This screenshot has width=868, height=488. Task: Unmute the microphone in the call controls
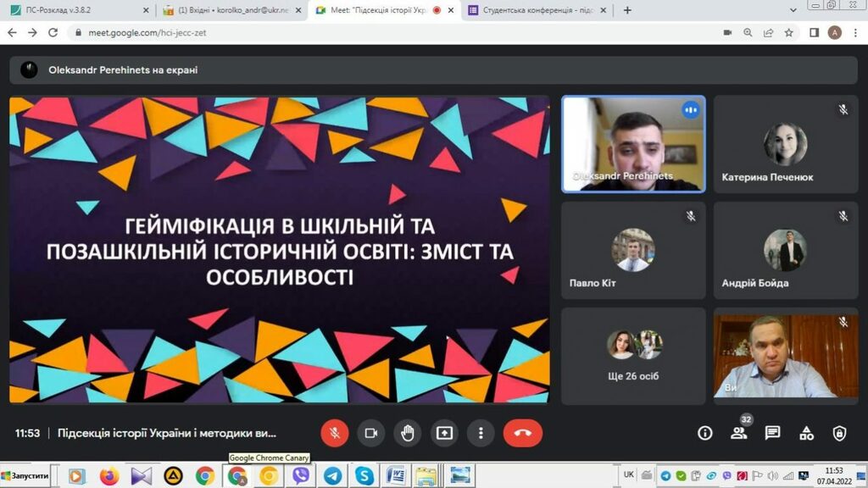tap(335, 433)
